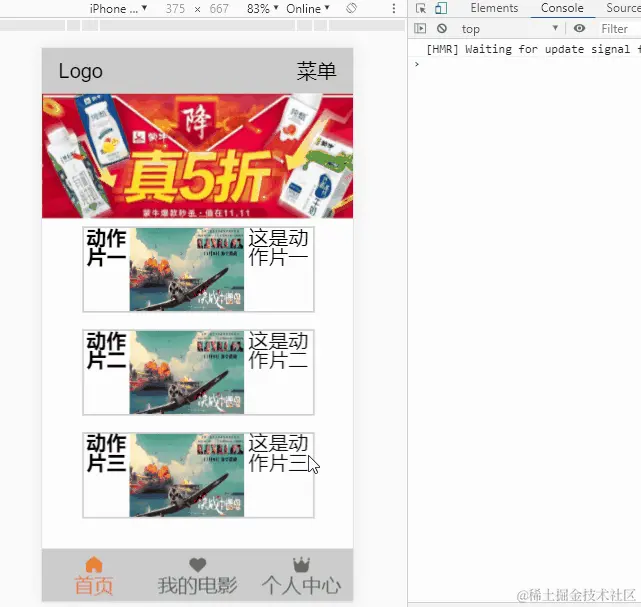Image resolution: width=641 pixels, height=607 pixels.
Task: Select the 个人中心 tab label
Action: pyautogui.click(x=302, y=585)
